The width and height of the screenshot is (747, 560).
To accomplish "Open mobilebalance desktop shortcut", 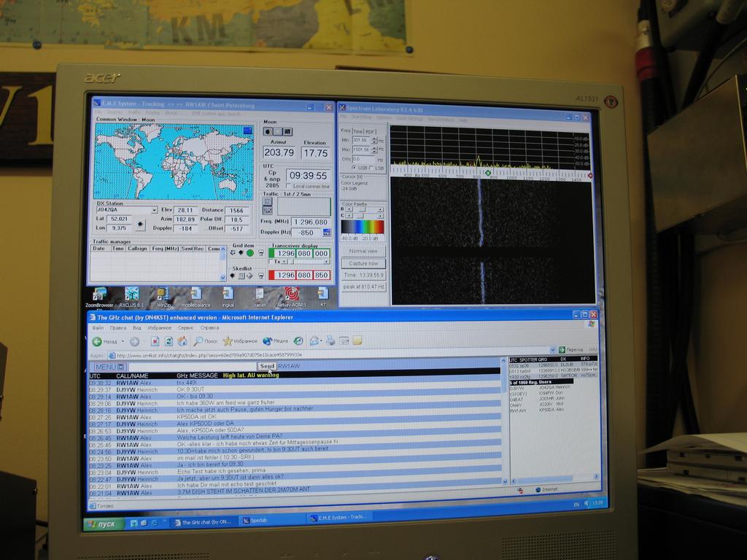I will 196,297.
